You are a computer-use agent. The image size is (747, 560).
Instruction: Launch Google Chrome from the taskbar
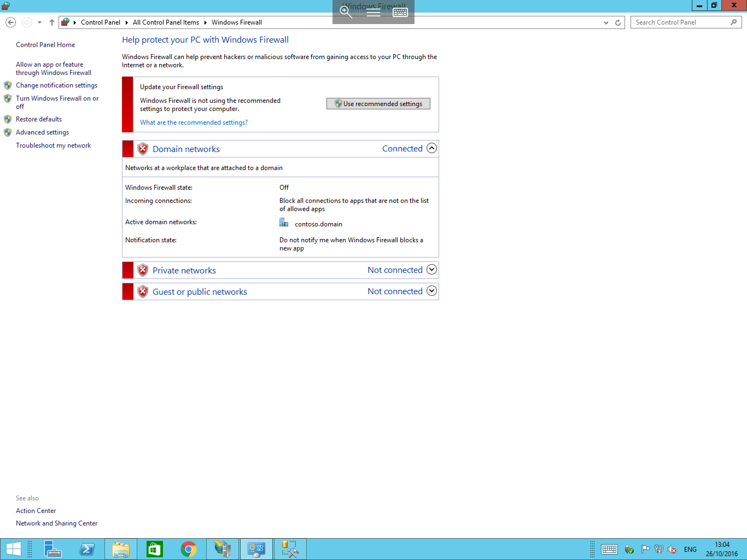point(189,549)
